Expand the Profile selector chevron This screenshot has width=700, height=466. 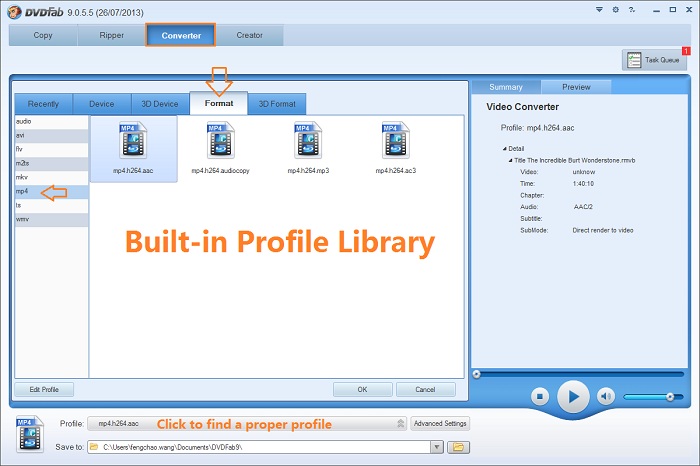tap(400, 423)
